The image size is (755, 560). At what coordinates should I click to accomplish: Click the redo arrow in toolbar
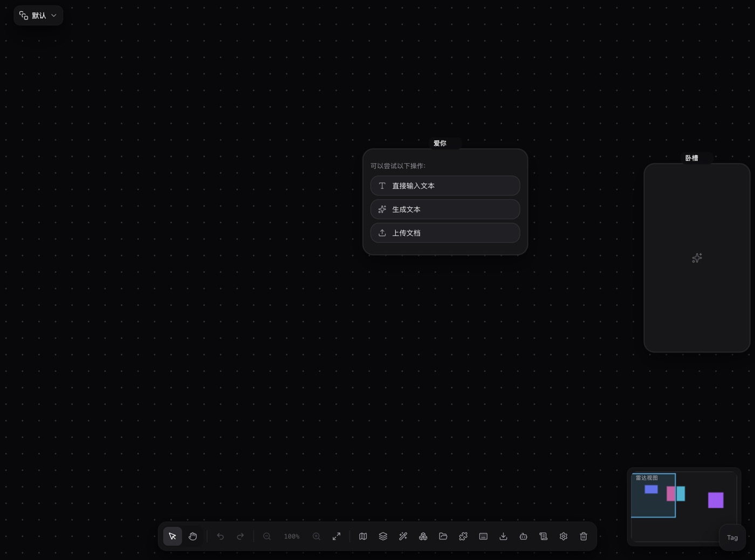(x=241, y=536)
